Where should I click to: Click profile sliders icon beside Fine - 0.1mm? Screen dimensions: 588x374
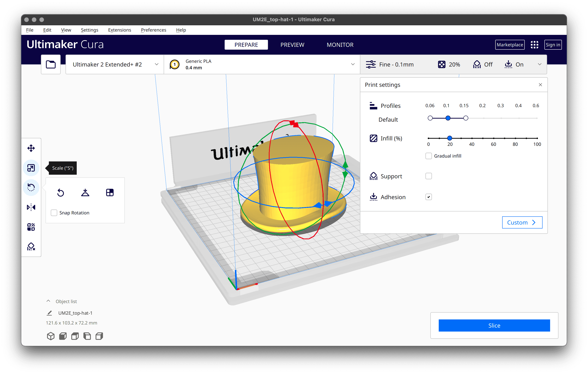coord(371,64)
